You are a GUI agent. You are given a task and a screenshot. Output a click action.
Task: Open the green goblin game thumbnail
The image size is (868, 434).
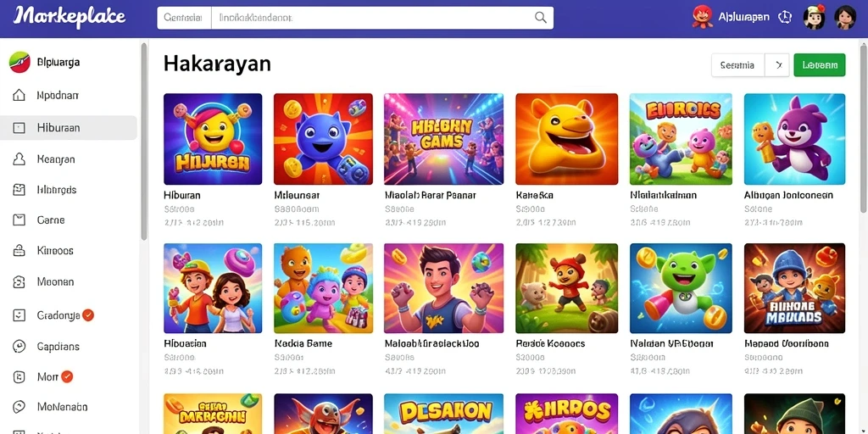click(681, 288)
